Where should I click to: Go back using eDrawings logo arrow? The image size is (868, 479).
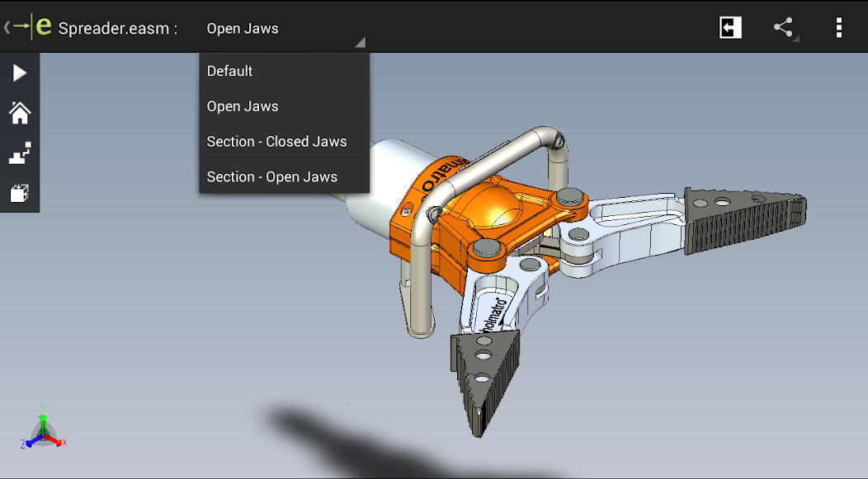[x=26, y=26]
